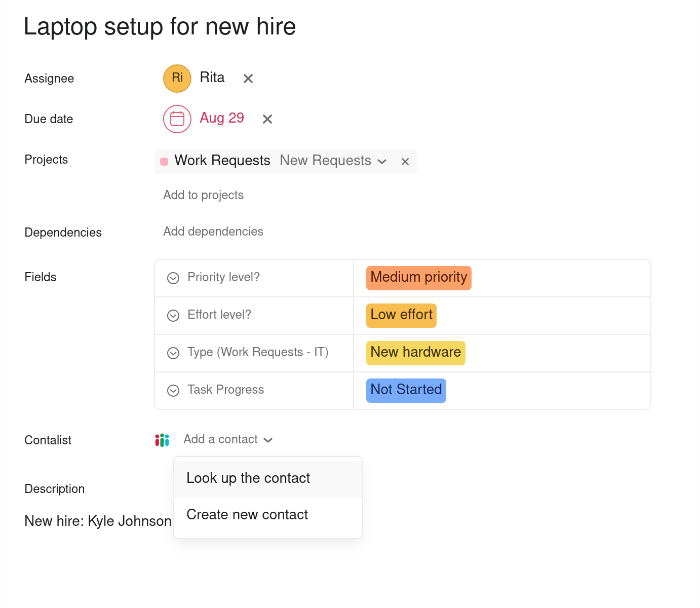Click the Effort level field dropdown icon
Screen dimensions: 700x608
pyautogui.click(x=173, y=316)
